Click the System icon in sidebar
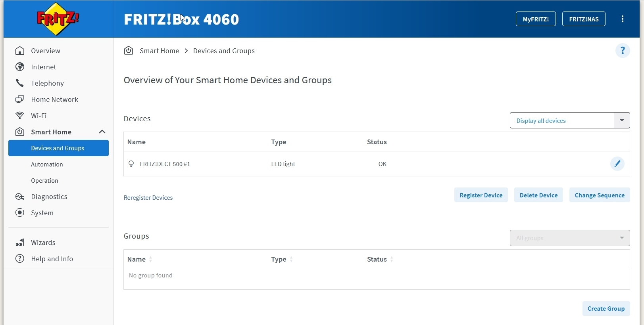644x325 pixels. click(x=20, y=213)
